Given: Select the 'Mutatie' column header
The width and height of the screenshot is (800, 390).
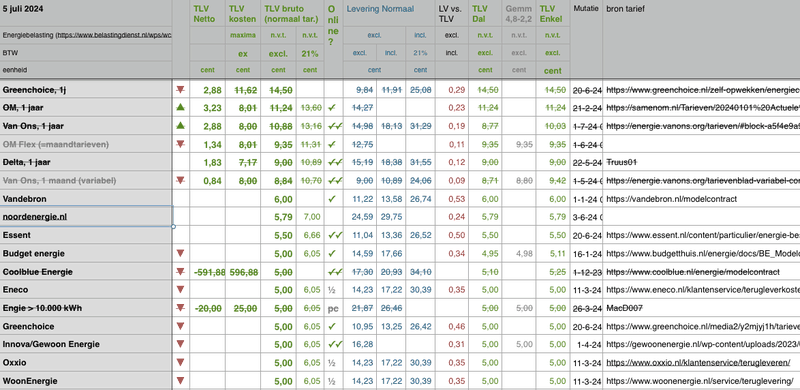Looking at the screenshot, I should 586,9.
